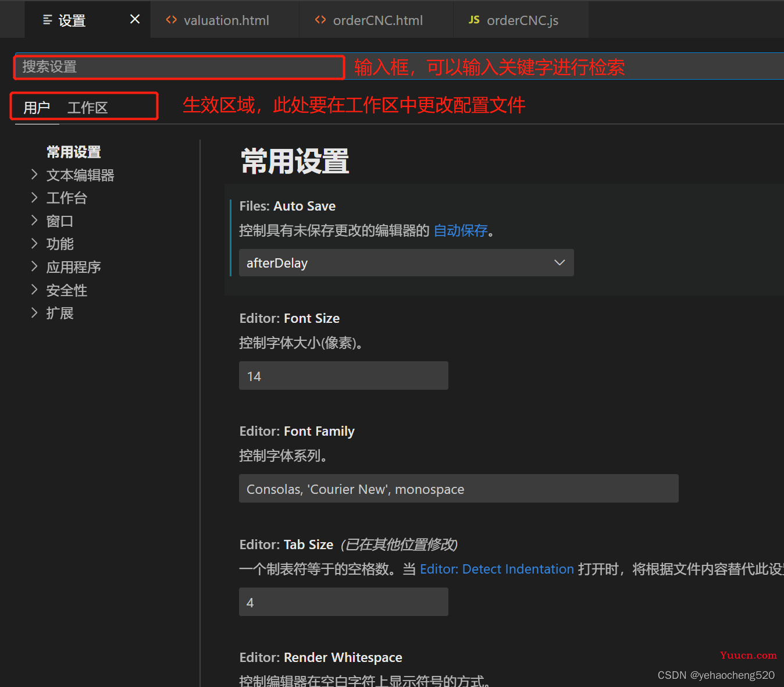The image size is (784, 687).
Task: Click the Editor: Font Size setting title
Action: 290,318
